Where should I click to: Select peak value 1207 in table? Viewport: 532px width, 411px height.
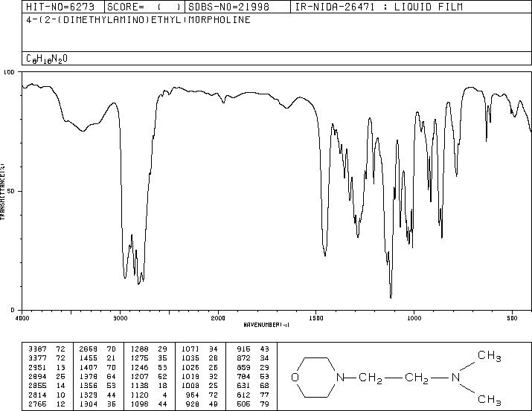pyautogui.click(x=139, y=377)
